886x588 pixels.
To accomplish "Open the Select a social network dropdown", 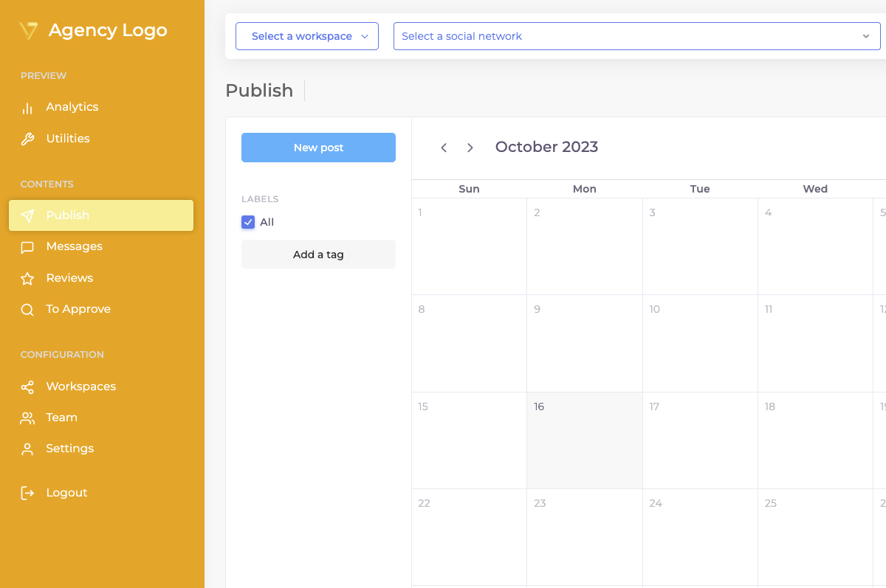I will tap(637, 36).
